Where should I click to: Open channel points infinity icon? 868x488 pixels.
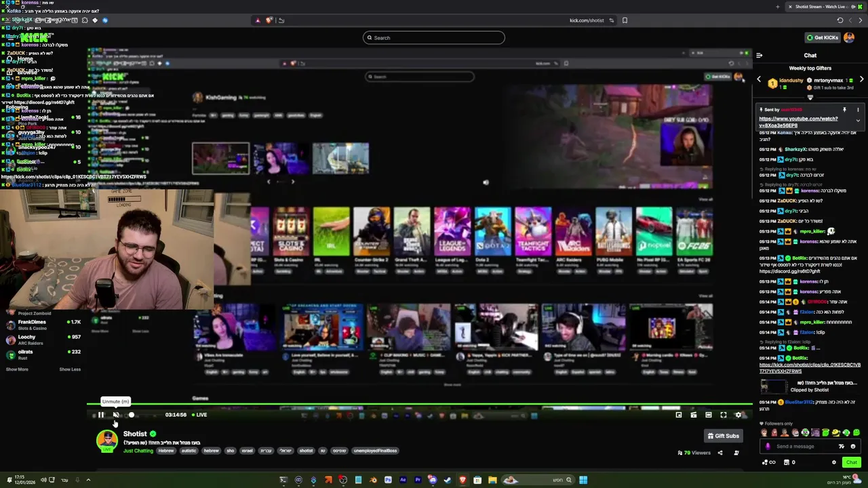(x=769, y=462)
